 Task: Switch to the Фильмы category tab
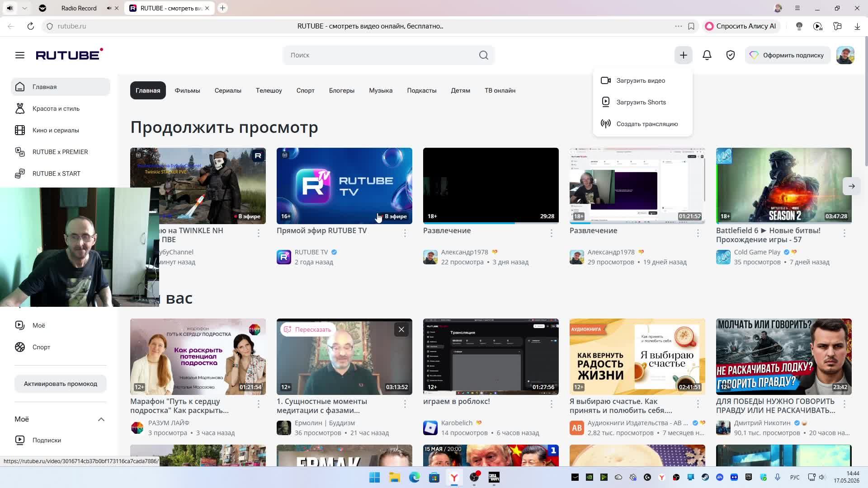tap(187, 90)
